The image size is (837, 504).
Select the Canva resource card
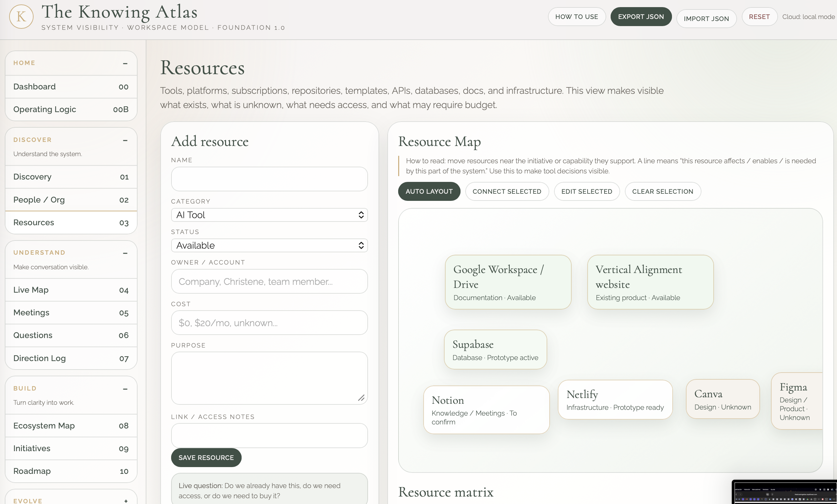723,399
